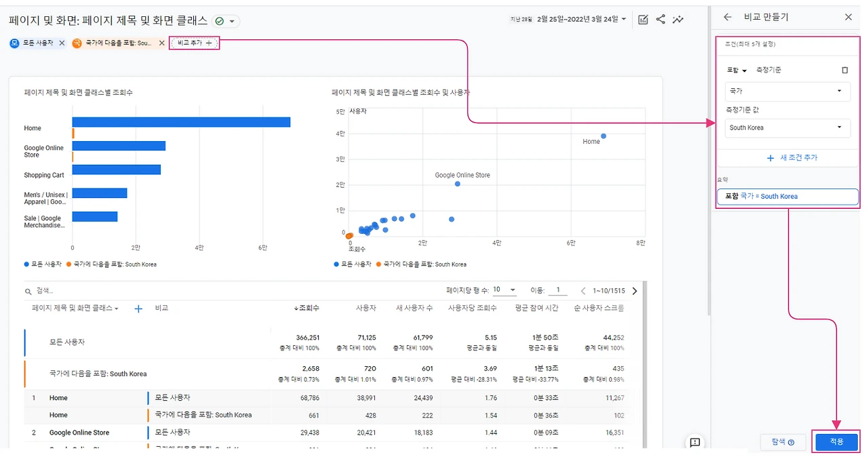Open the 포함 condition dropdown
868x459 pixels.
click(x=736, y=71)
